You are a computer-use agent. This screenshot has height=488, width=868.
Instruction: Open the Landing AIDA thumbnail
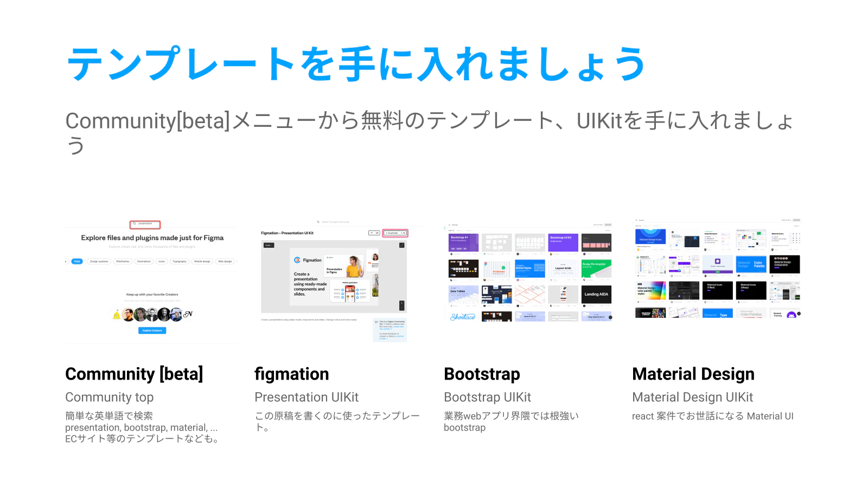[x=596, y=294]
